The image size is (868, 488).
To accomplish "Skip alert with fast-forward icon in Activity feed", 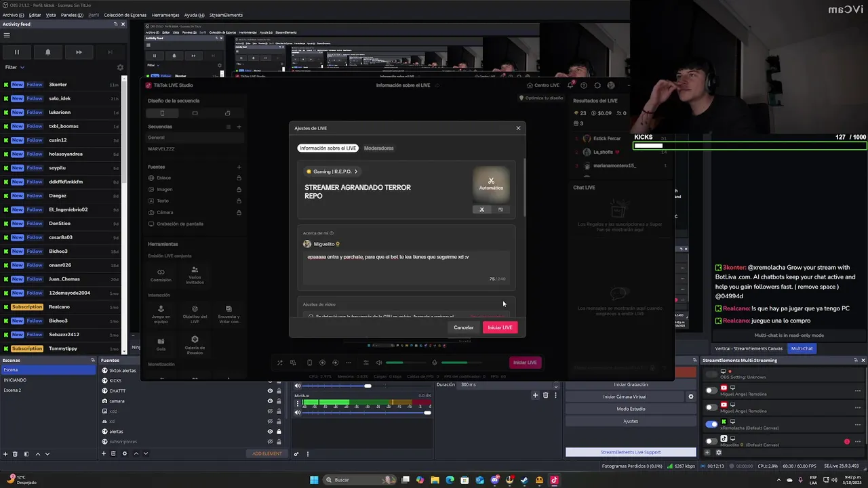I will (79, 52).
